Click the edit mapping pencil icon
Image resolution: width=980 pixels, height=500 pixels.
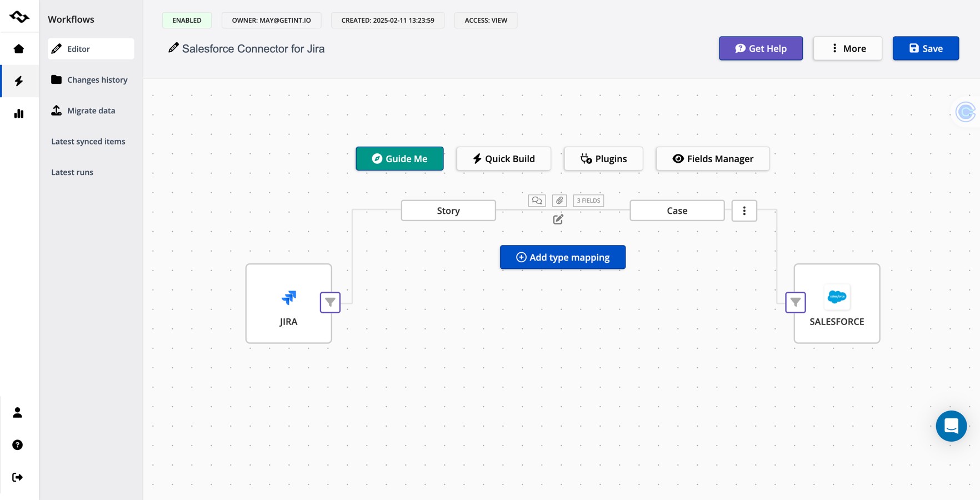tap(558, 219)
